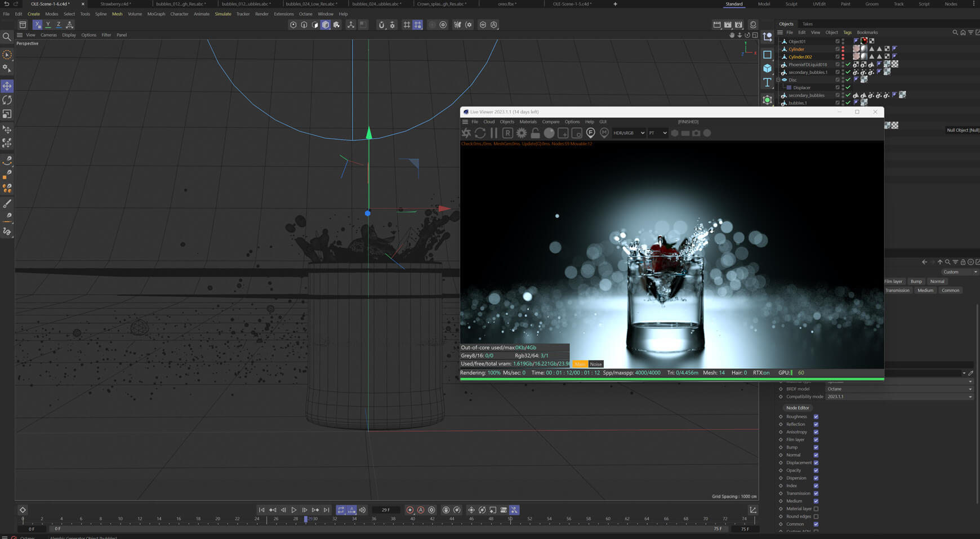Jump to the end of the animation

(x=327, y=510)
